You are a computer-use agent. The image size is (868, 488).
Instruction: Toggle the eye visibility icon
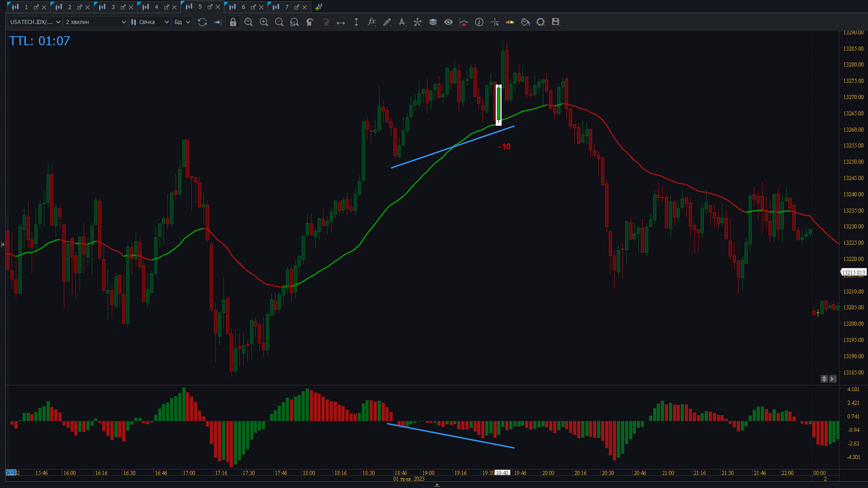point(448,22)
